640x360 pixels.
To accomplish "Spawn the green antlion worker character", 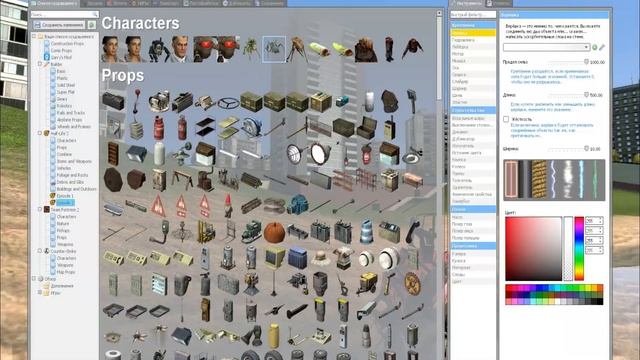I will tap(251, 49).
